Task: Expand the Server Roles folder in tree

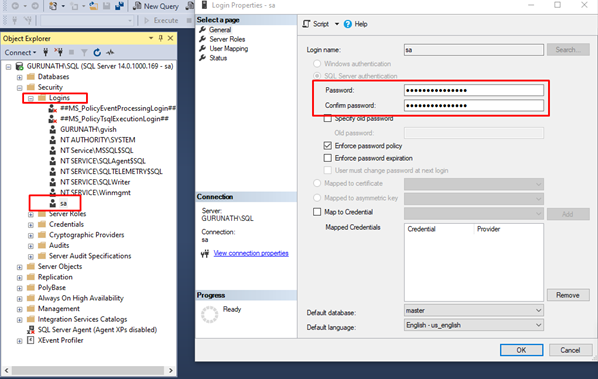Action: [31, 214]
